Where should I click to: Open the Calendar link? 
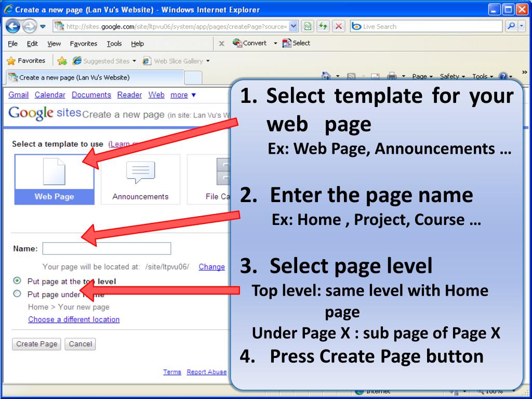[x=50, y=95]
